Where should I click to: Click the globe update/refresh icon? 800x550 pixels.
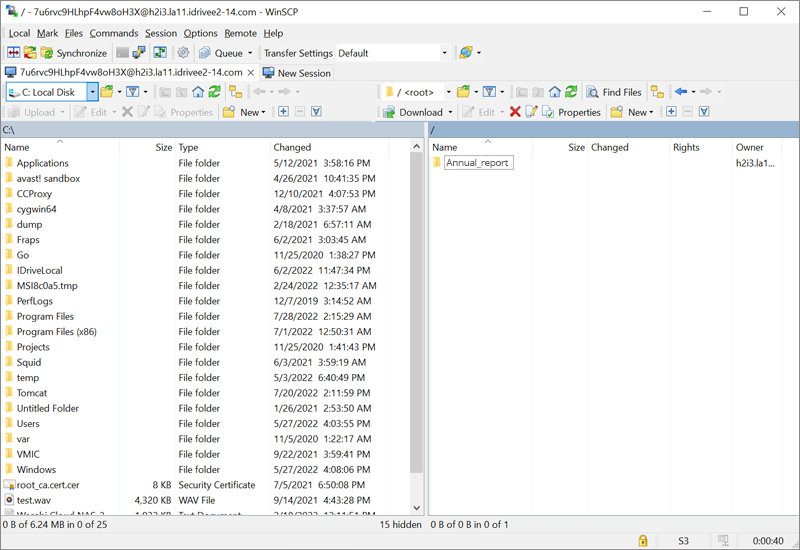[x=466, y=53]
